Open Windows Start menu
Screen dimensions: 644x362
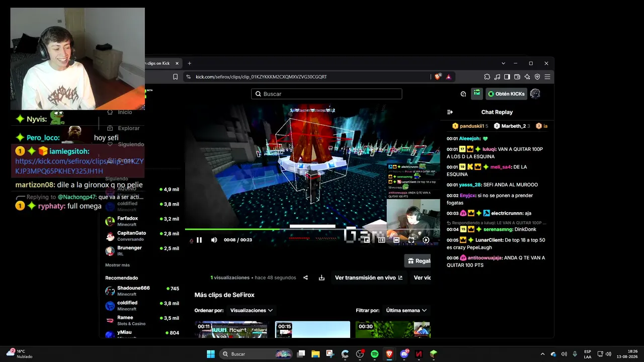(x=211, y=354)
